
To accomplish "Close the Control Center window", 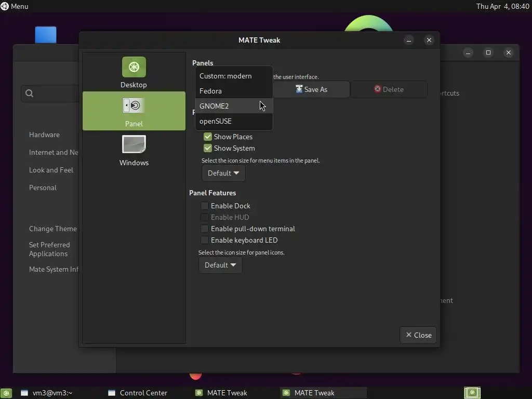I will (508, 52).
